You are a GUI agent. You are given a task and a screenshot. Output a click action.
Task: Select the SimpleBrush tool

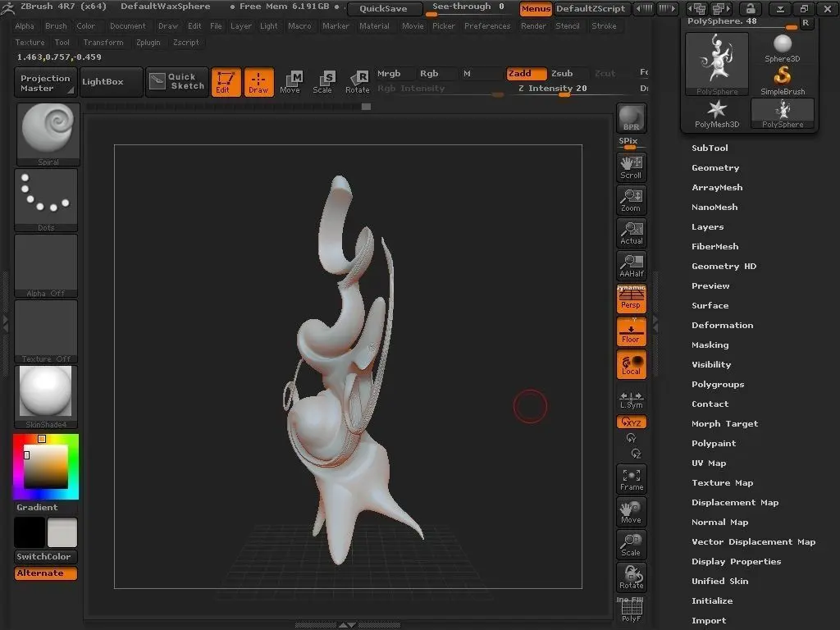(x=782, y=81)
